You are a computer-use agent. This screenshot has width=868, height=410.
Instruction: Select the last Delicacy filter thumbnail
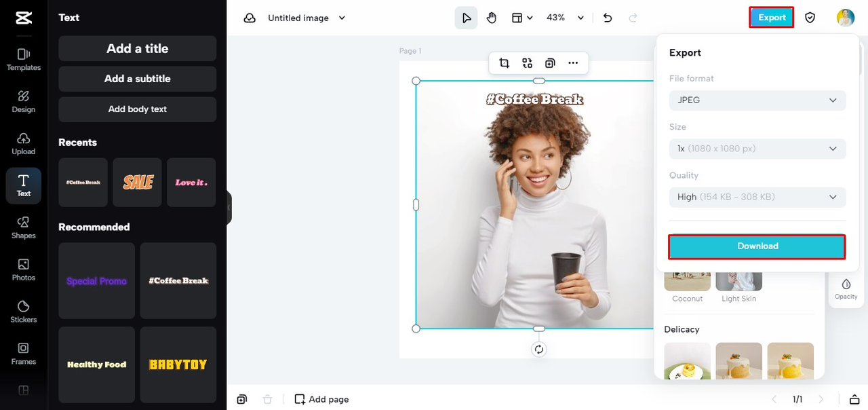[x=791, y=361]
